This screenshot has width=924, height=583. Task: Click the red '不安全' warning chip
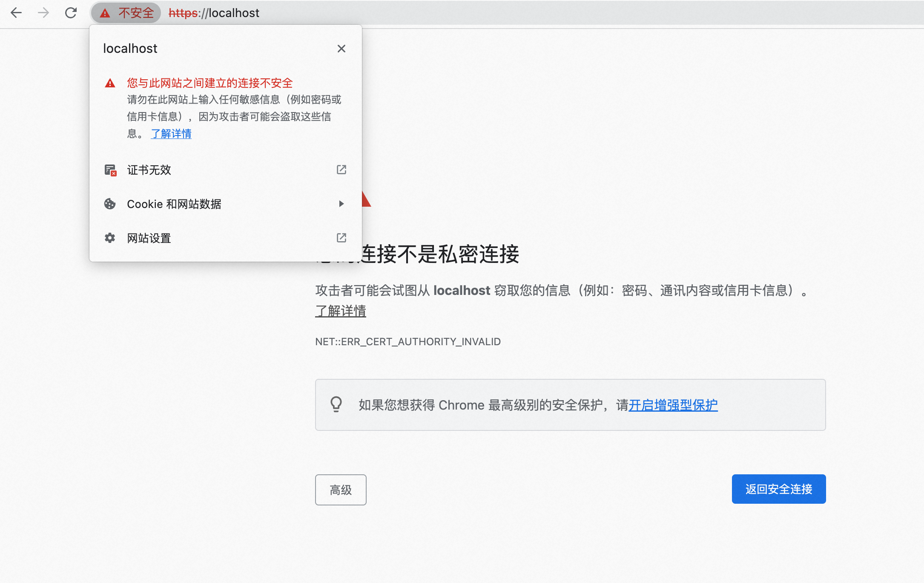click(126, 13)
